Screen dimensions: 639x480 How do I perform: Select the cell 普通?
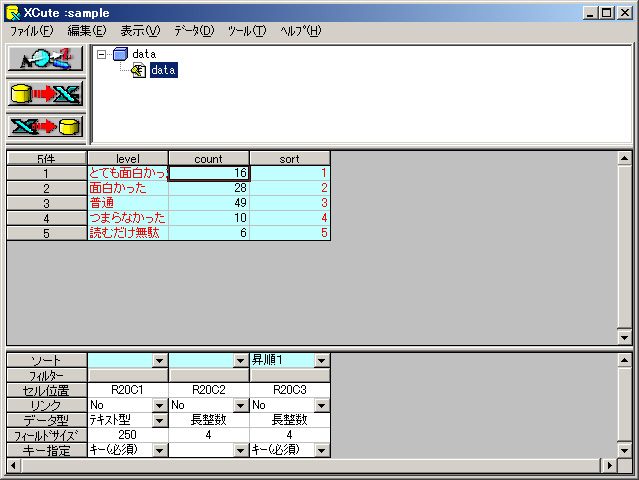128,203
